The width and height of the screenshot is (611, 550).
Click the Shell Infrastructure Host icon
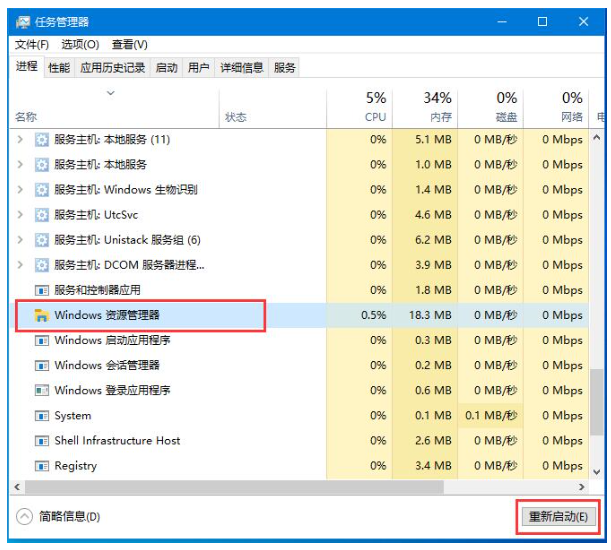42,441
